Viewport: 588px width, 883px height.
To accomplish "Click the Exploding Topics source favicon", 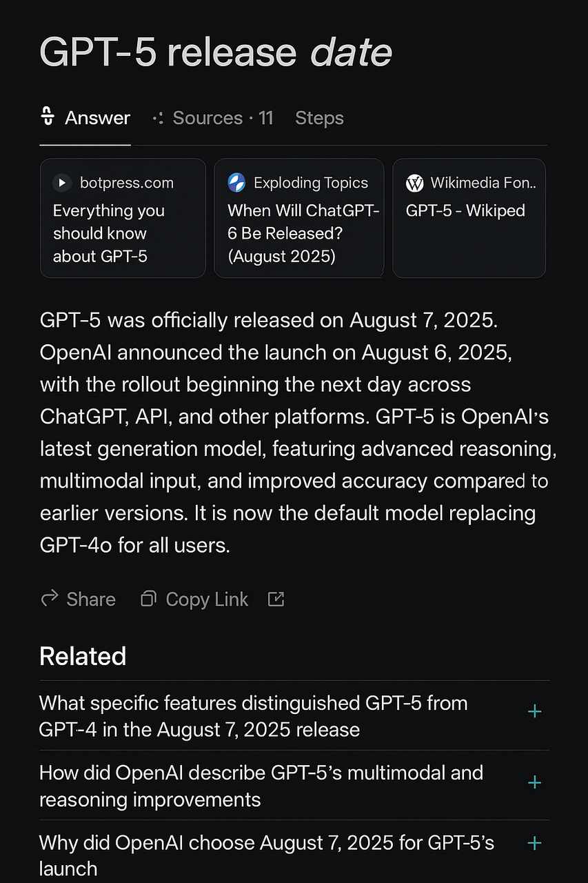I will 236,183.
